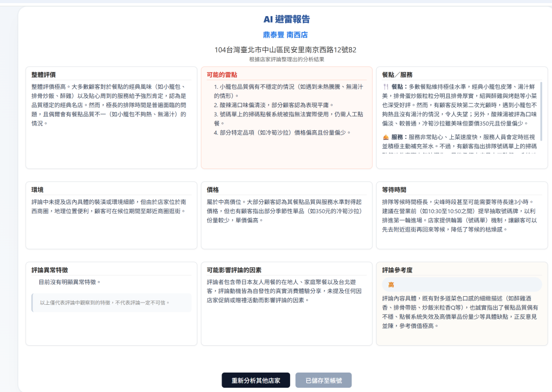The image size is (552, 392).
Task: Click the address 104台灣臺北市中山區民安里南京西路12號B2
Action: click(x=286, y=50)
